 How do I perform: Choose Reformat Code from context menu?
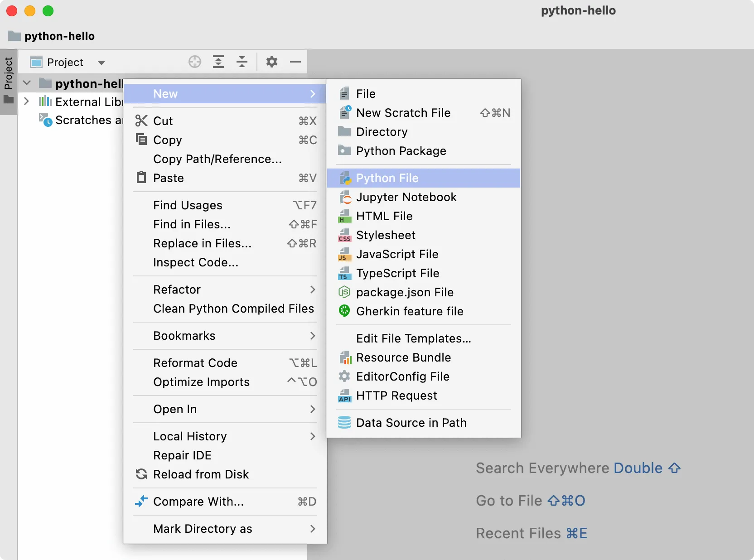195,362
